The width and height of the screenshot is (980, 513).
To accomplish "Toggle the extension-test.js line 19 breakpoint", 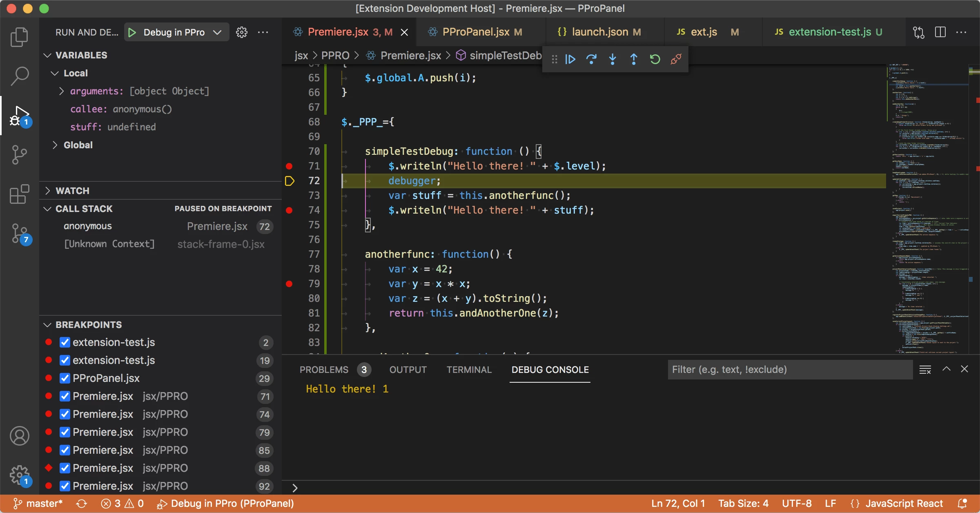I will [x=65, y=360].
